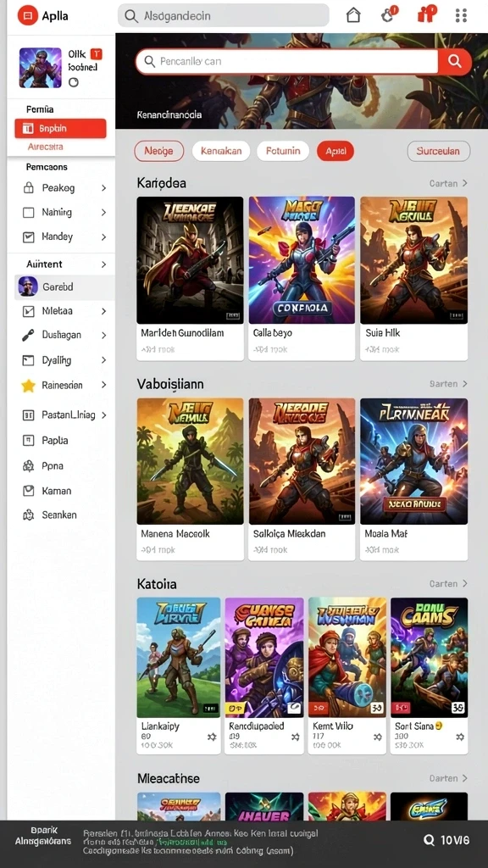Click the Paplia icon
This screenshot has width=488, height=868.
pos(28,441)
